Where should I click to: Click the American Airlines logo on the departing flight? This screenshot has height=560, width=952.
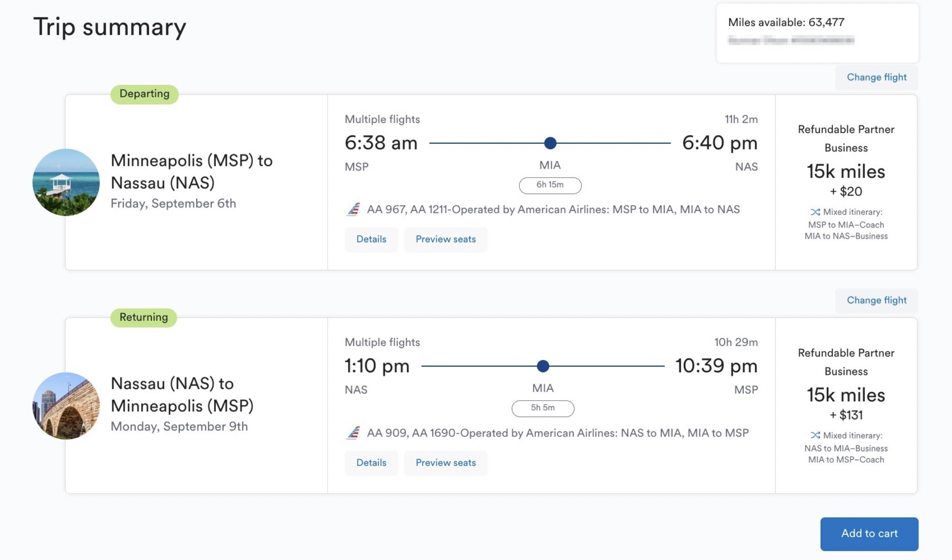pyautogui.click(x=354, y=209)
